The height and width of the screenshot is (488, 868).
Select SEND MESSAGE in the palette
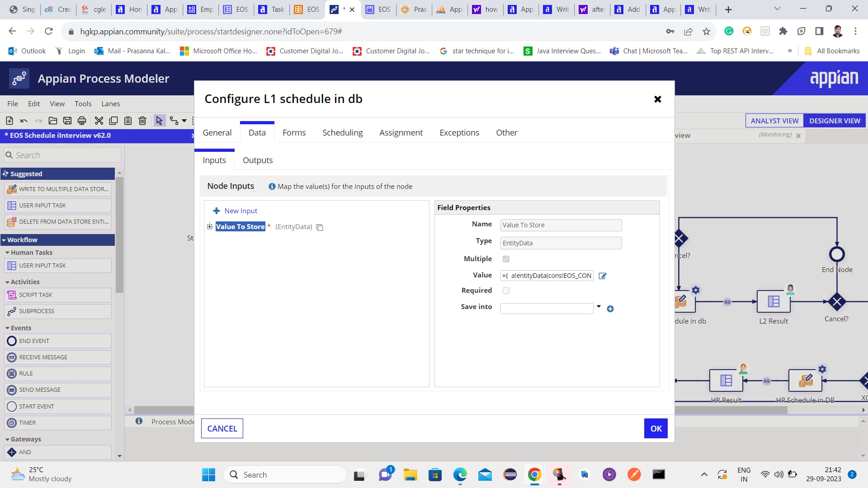58,390
